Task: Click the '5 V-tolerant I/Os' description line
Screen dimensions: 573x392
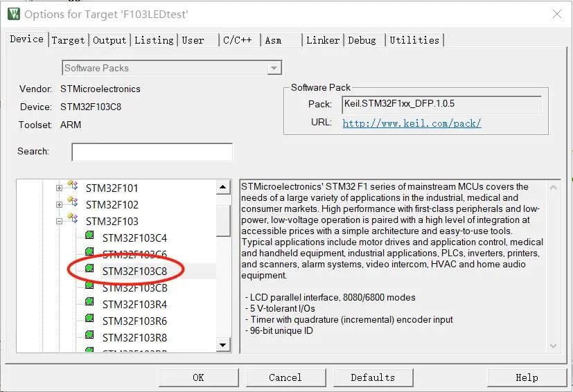Action: click(x=280, y=309)
